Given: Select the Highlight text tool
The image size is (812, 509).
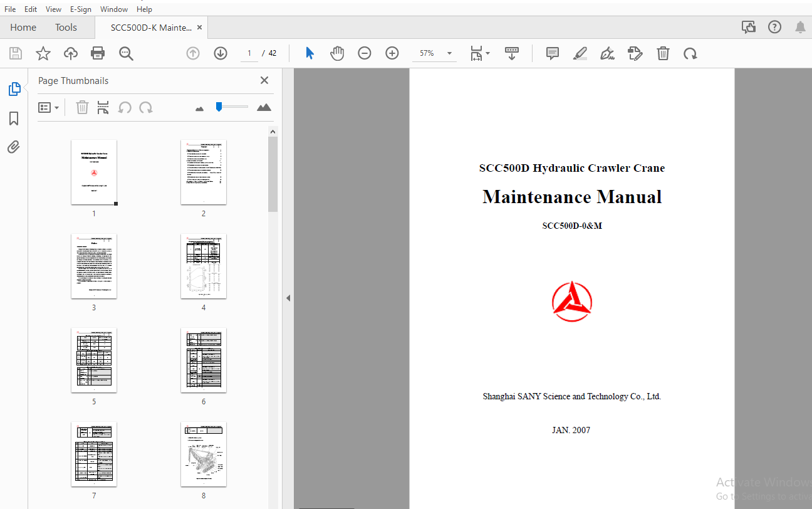Looking at the screenshot, I should pos(580,53).
